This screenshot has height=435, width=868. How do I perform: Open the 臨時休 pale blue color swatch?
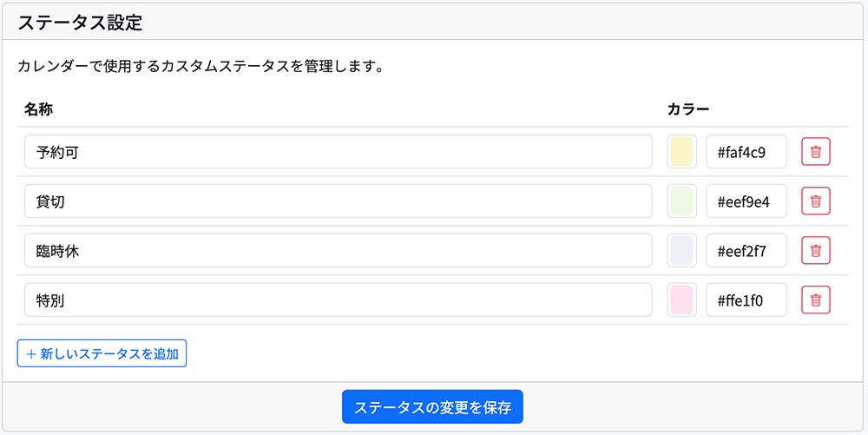tap(681, 251)
